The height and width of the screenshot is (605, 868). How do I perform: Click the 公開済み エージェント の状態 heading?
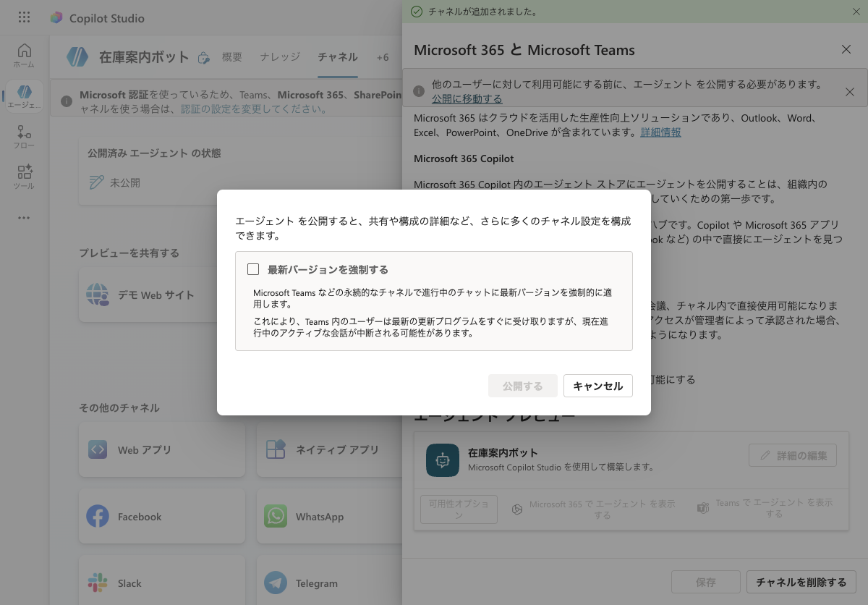click(x=154, y=153)
